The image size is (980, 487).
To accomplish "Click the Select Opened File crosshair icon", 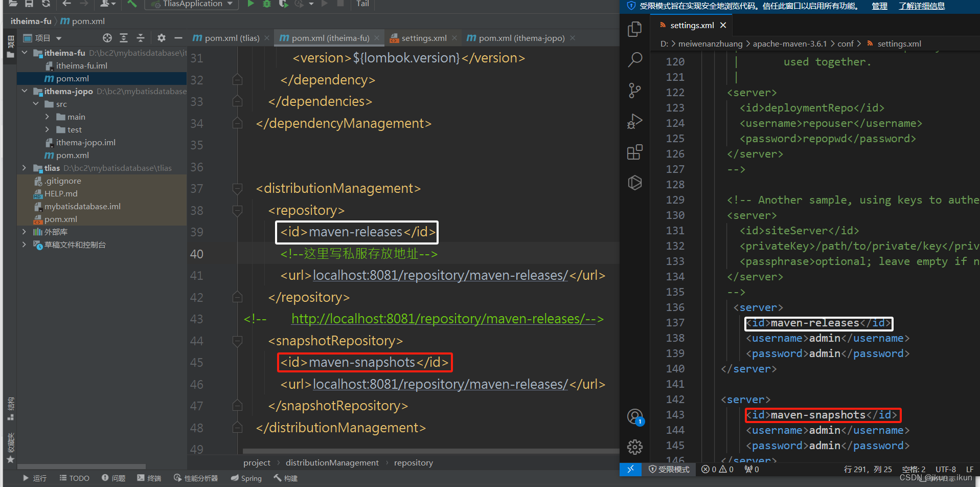I will coord(107,38).
